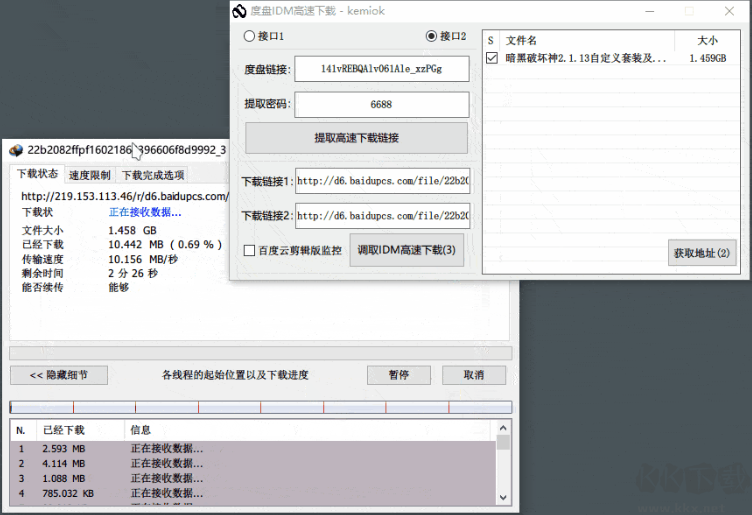The image size is (752, 515).
Task: Click the IDM download window title icon
Action: coord(16,150)
